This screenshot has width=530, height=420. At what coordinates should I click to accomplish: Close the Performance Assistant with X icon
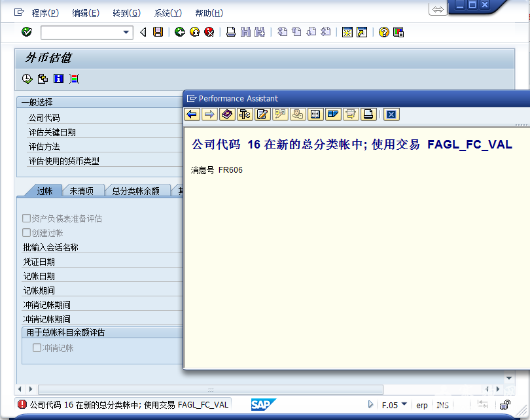pos(391,114)
